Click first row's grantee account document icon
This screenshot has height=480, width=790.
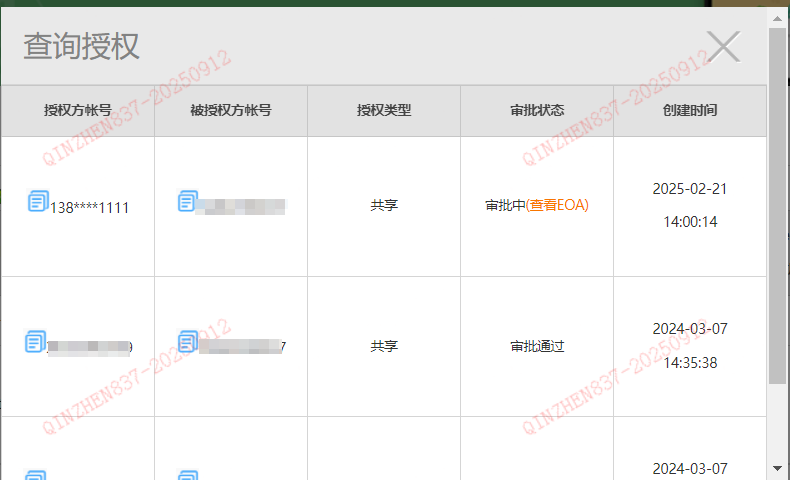[x=187, y=201]
